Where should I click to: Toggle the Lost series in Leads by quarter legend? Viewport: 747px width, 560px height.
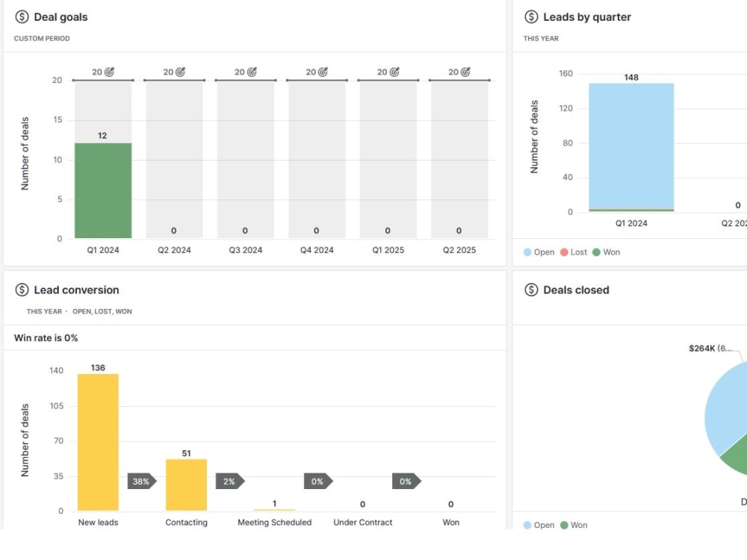tap(574, 252)
